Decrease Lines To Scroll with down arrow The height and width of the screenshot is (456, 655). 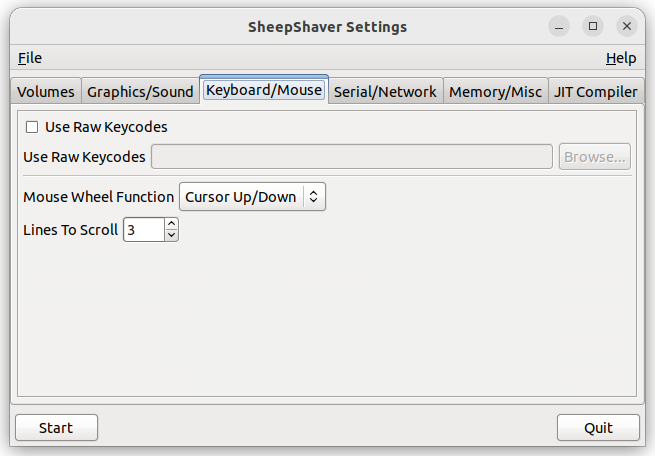pyautogui.click(x=171, y=235)
